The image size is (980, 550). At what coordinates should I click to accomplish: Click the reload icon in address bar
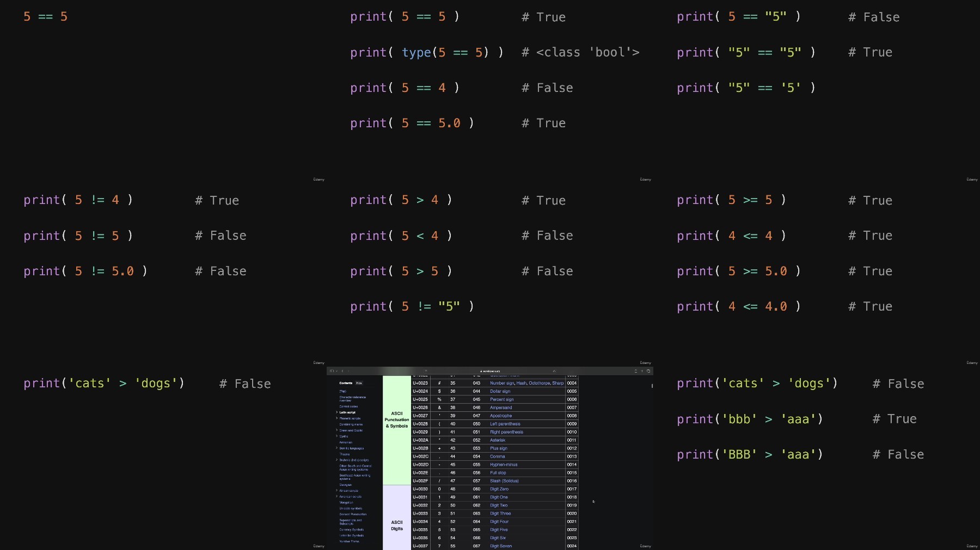[554, 371]
